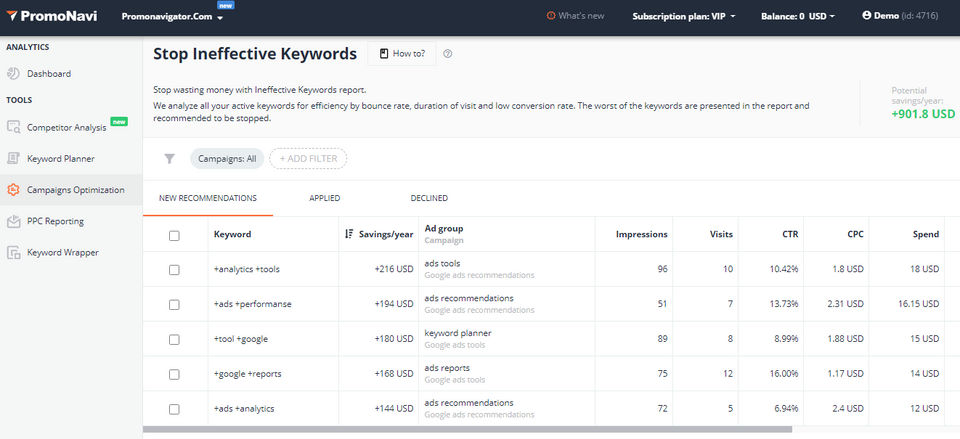
Task: Click the filter funnel icon
Action: pyautogui.click(x=170, y=158)
